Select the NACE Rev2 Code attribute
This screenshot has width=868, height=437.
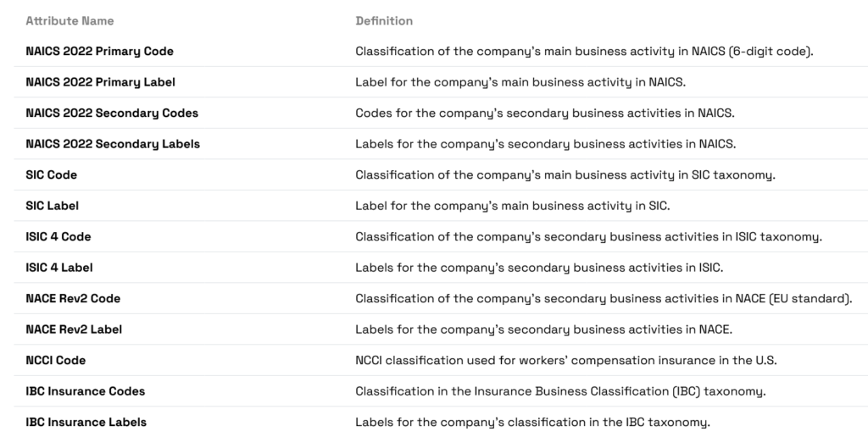[73, 298]
